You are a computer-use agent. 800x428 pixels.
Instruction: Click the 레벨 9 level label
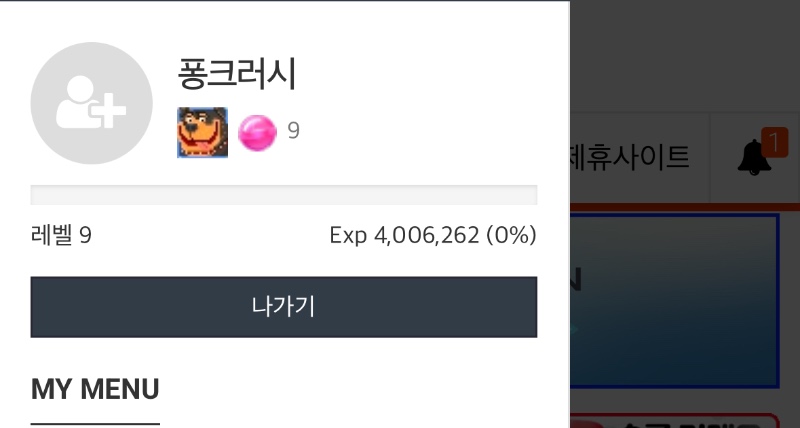[61, 236]
